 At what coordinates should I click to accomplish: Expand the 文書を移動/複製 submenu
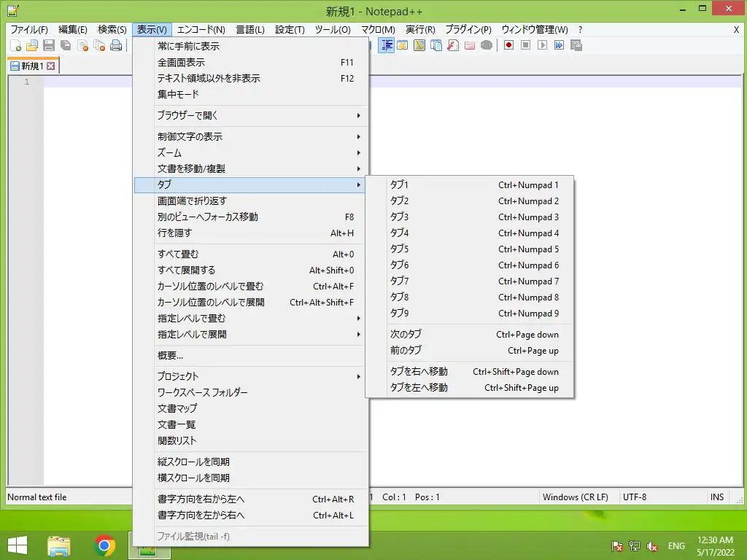(251, 168)
